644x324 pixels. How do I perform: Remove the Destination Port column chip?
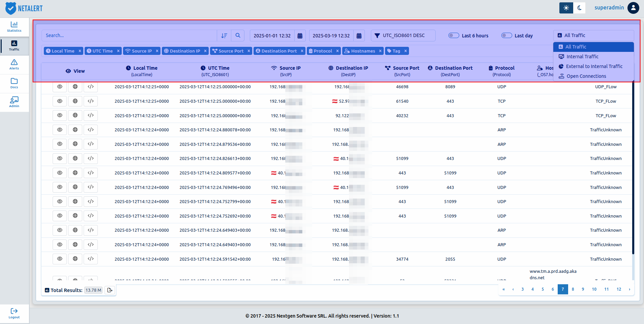tap(302, 51)
